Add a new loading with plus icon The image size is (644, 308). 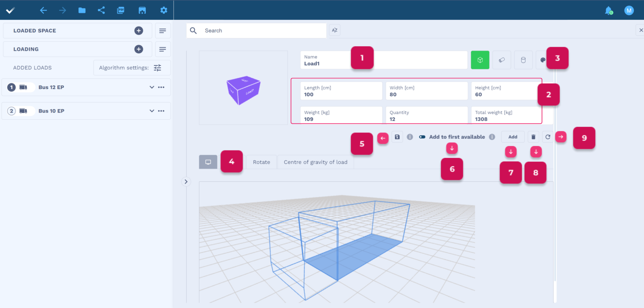pyautogui.click(x=139, y=49)
